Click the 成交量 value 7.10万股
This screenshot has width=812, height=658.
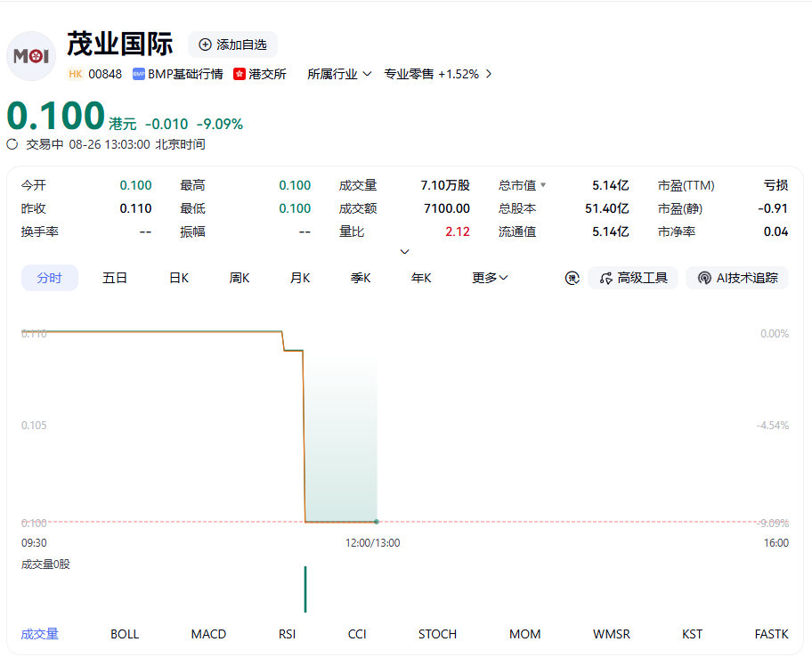(445, 185)
